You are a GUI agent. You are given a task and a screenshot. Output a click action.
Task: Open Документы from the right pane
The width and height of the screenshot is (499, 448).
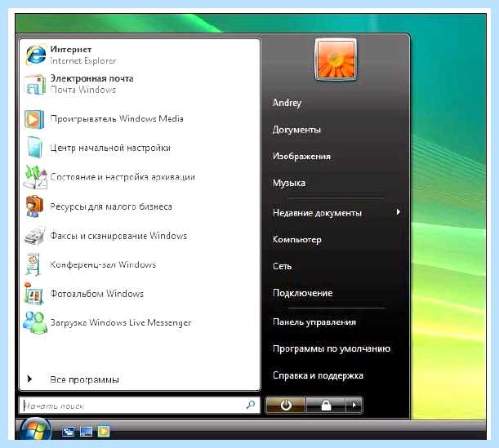pos(296,130)
